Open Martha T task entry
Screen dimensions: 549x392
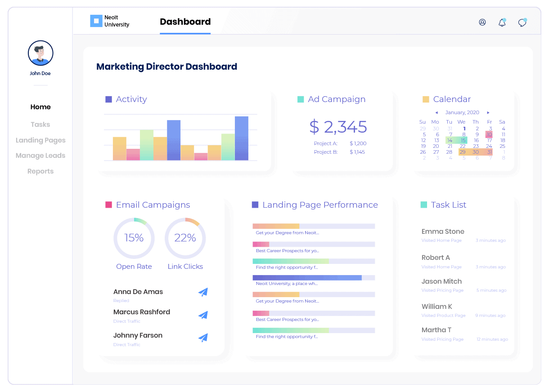pos(464,334)
